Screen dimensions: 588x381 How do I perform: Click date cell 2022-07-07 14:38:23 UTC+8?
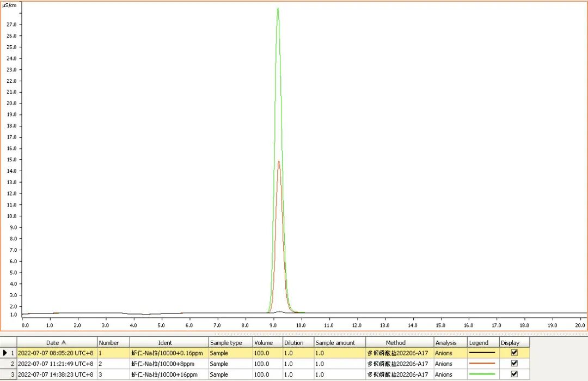pos(57,374)
